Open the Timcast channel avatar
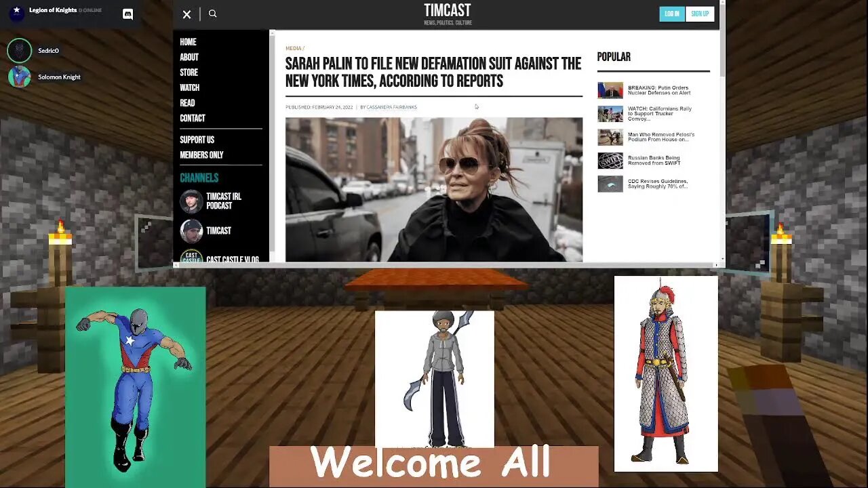Viewport: 868px width, 488px height. point(191,231)
